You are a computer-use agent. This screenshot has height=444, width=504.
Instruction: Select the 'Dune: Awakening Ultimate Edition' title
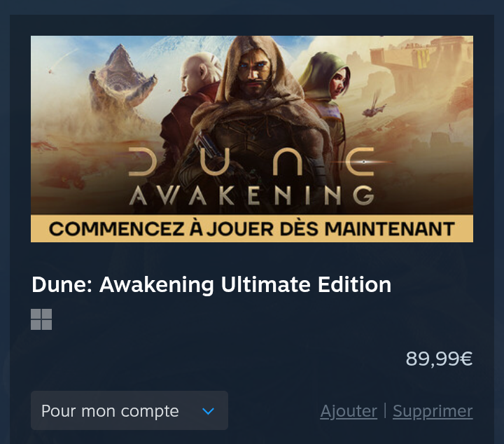click(211, 285)
